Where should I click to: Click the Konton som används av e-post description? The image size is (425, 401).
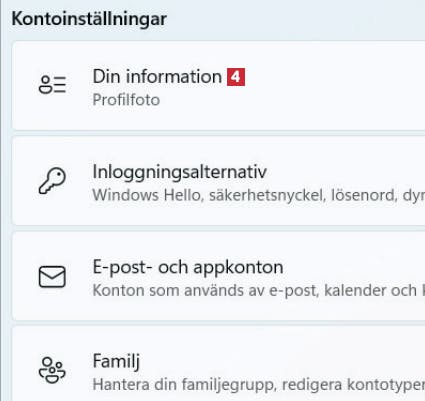(x=259, y=290)
